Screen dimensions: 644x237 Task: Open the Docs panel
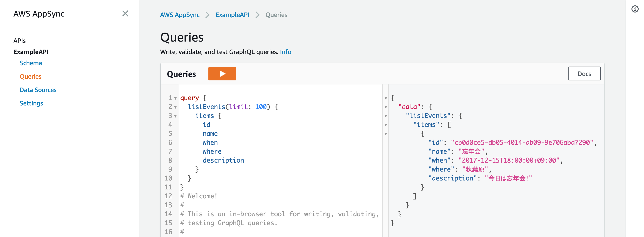tap(584, 73)
